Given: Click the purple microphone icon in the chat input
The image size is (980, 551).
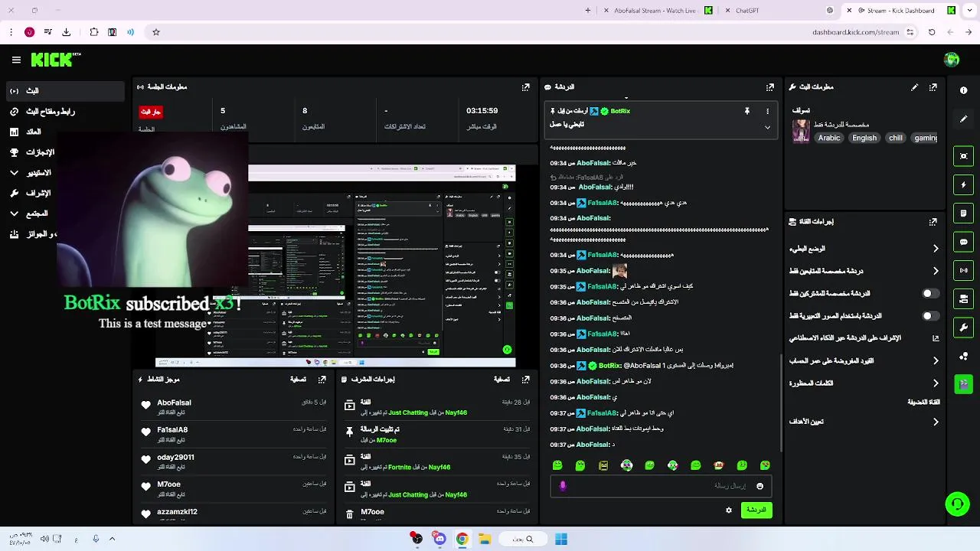Looking at the screenshot, I should (x=563, y=486).
